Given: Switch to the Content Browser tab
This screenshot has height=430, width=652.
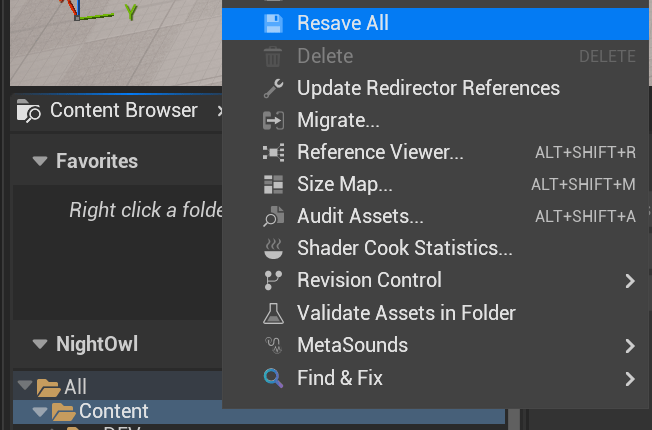Looking at the screenshot, I should 123,111.
